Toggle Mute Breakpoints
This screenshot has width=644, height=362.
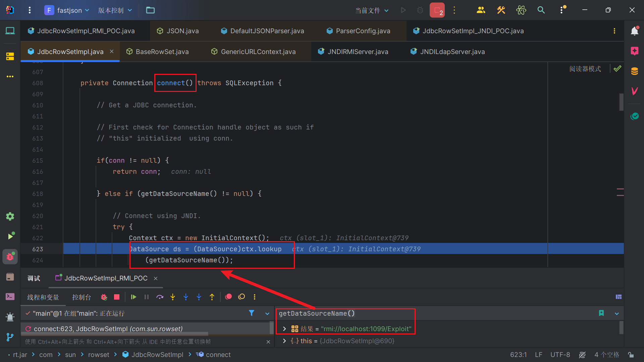point(241,297)
